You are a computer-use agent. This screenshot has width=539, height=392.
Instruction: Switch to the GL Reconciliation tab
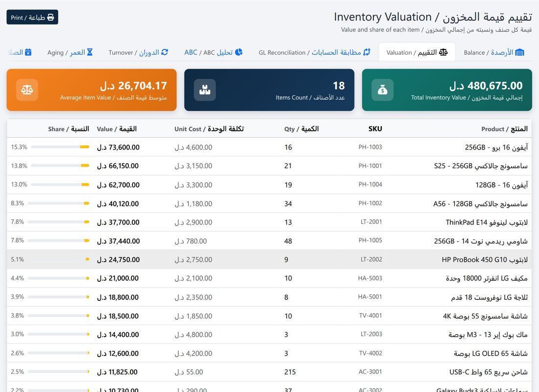(x=315, y=52)
